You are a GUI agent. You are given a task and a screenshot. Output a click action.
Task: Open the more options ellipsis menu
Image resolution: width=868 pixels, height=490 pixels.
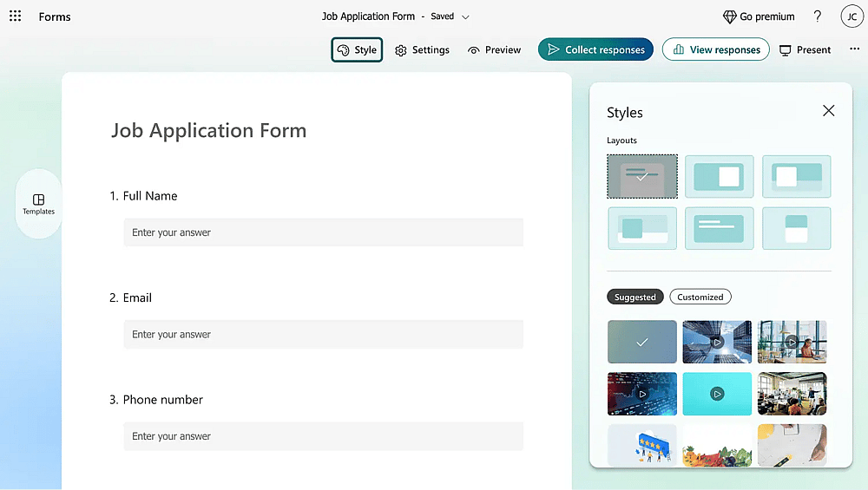pyautogui.click(x=854, y=49)
